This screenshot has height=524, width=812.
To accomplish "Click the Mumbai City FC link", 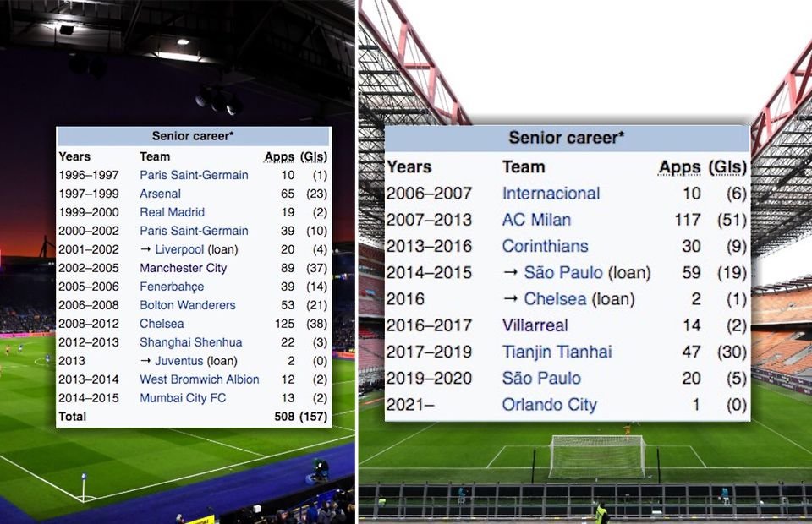I will pos(184,398).
